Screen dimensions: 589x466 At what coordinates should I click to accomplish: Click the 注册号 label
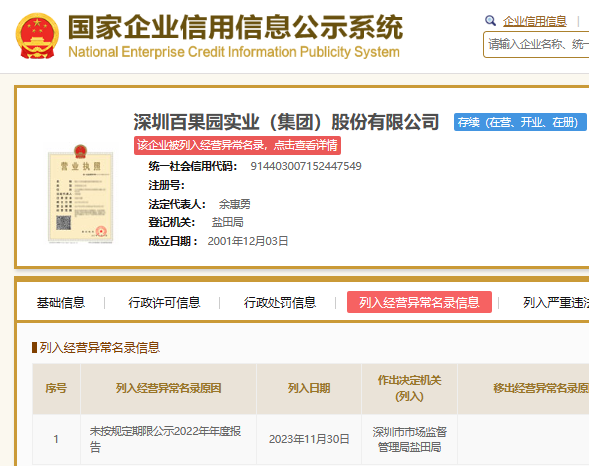click(166, 185)
